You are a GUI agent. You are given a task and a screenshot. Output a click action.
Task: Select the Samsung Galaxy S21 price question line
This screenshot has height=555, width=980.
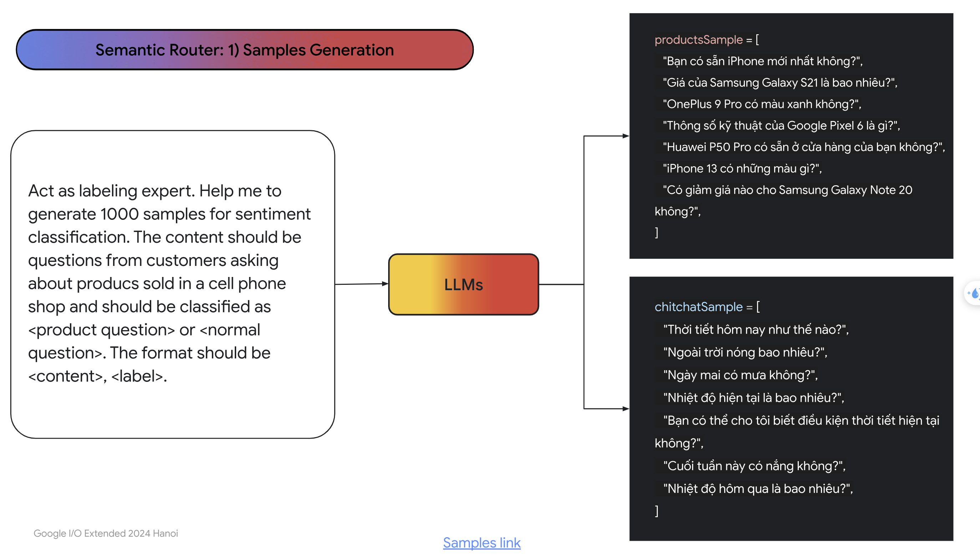click(780, 83)
